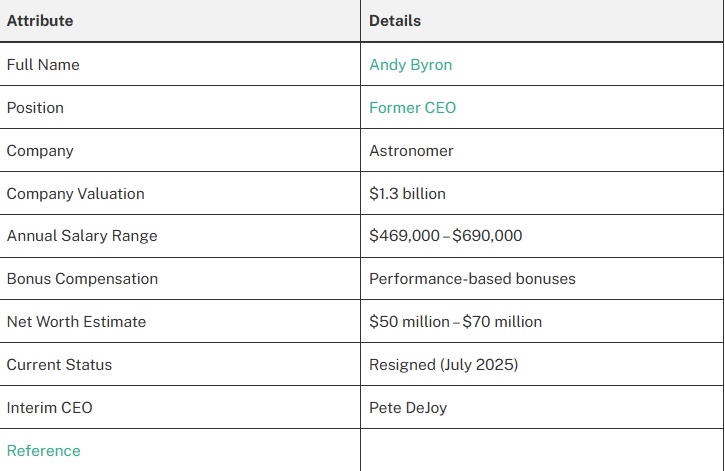Select the $1.3 billion valuation text
725x471 pixels.
click(407, 194)
